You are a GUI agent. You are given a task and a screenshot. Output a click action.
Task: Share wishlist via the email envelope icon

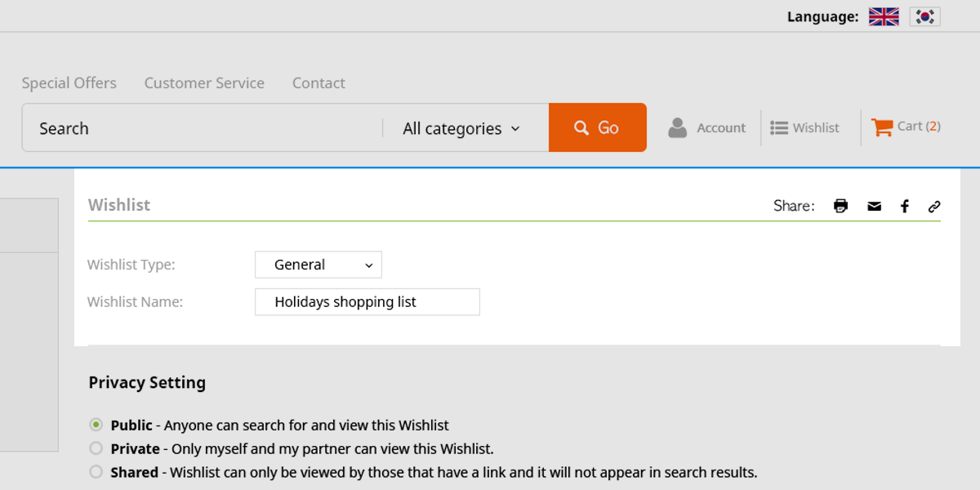pyautogui.click(x=874, y=206)
